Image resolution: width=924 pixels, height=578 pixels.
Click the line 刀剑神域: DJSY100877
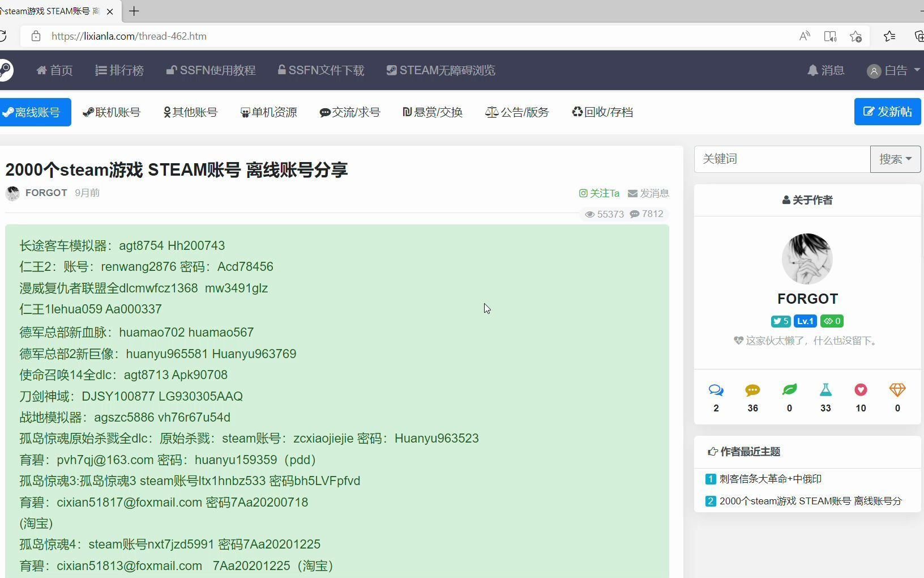point(131,397)
